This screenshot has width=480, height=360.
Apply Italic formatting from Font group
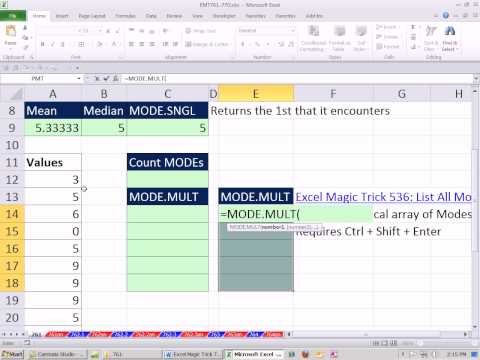click(52, 44)
